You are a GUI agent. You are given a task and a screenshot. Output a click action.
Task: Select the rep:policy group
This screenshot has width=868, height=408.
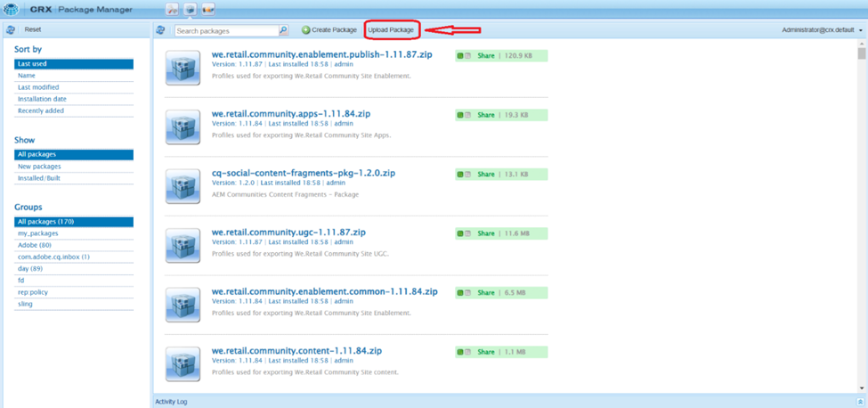pyautogui.click(x=74, y=292)
